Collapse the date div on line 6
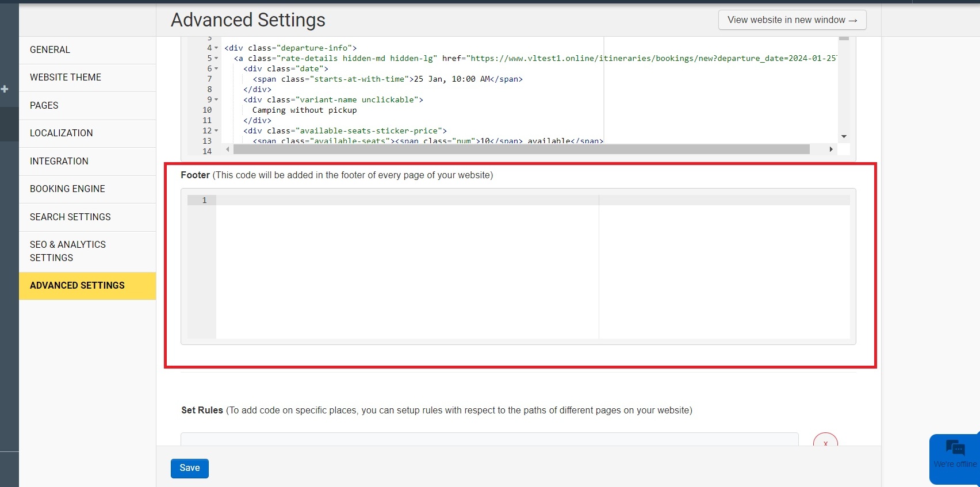 pos(216,69)
